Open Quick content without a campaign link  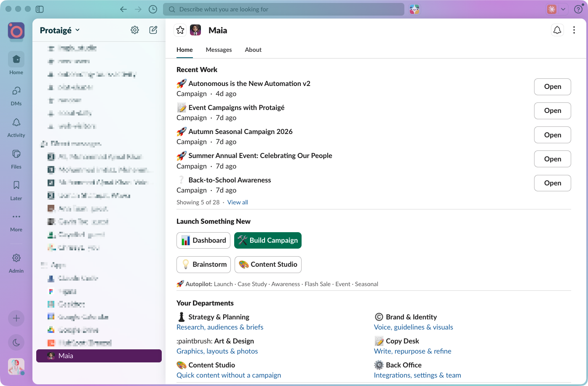(x=229, y=375)
